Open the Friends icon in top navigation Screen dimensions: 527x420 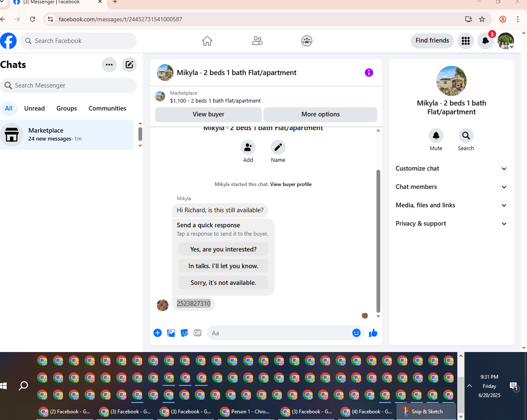click(257, 41)
